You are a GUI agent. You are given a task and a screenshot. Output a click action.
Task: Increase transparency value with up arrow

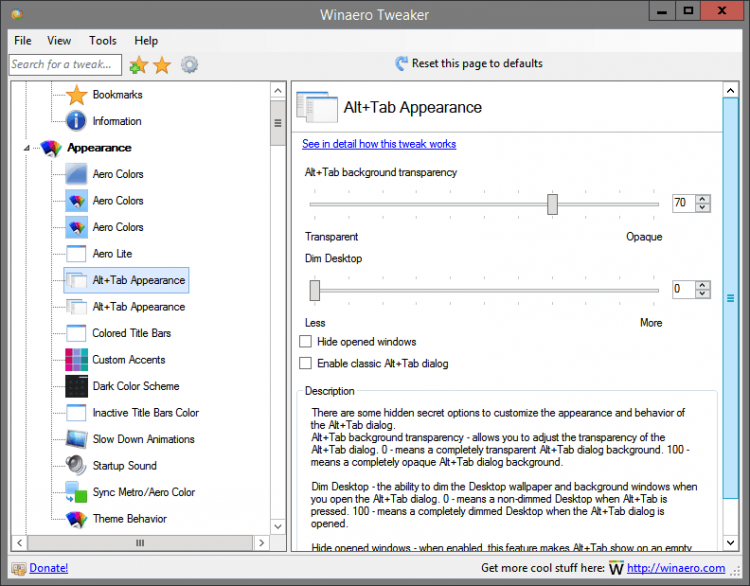[x=702, y=199]
